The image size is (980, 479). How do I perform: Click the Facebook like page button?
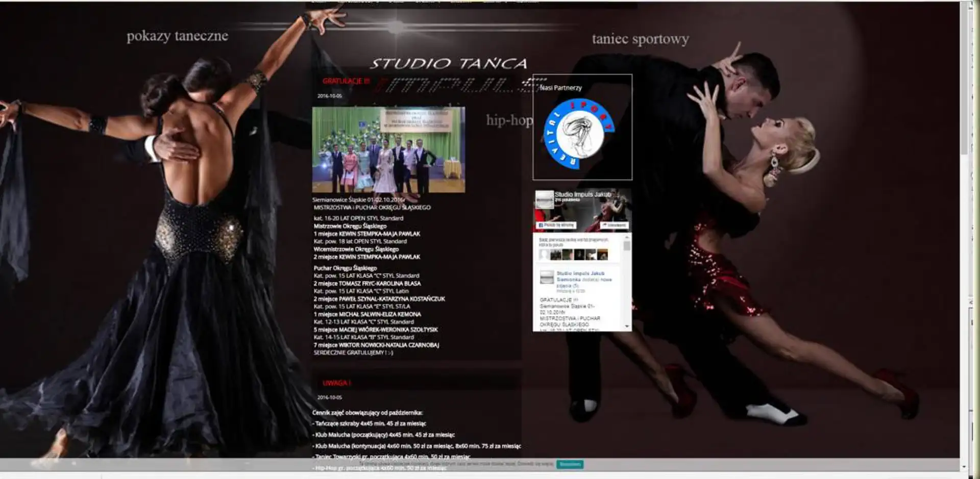[x=556, y=225]
